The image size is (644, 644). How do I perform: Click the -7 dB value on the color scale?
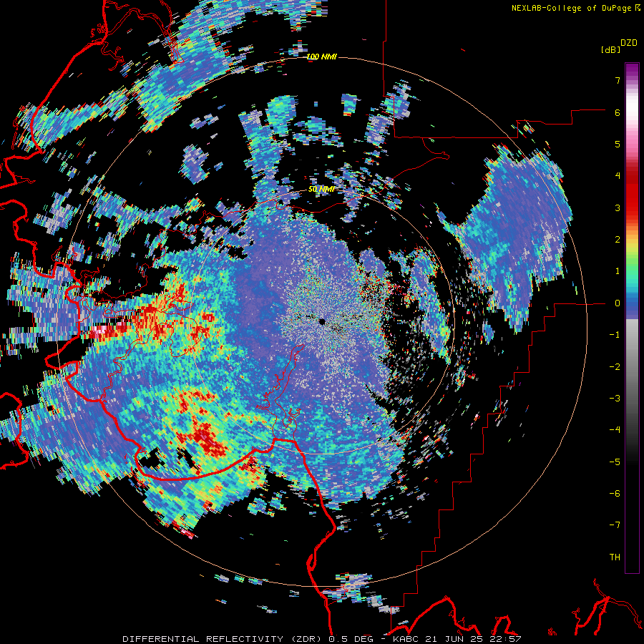click(615, 525)
